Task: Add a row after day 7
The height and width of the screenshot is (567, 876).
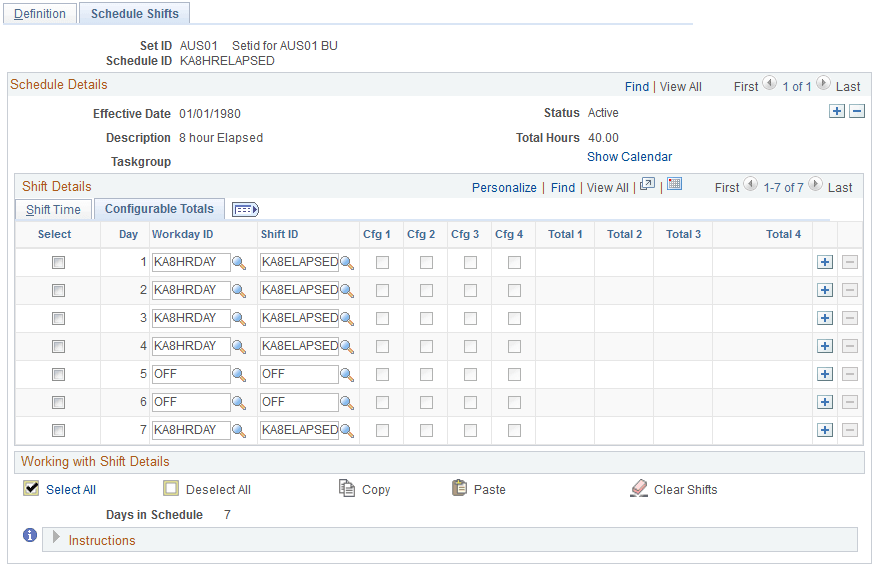Action: [825, 430]
